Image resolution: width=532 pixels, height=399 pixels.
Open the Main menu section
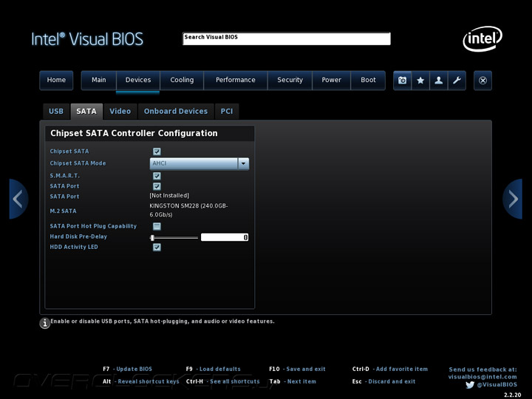click(x=99, y=81)
